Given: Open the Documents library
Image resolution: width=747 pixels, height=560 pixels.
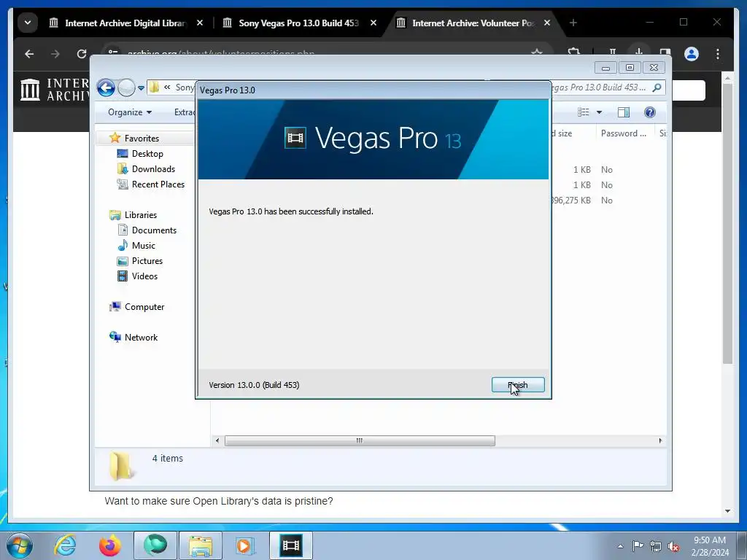Looking at the screenshot, I should [154, 230].
